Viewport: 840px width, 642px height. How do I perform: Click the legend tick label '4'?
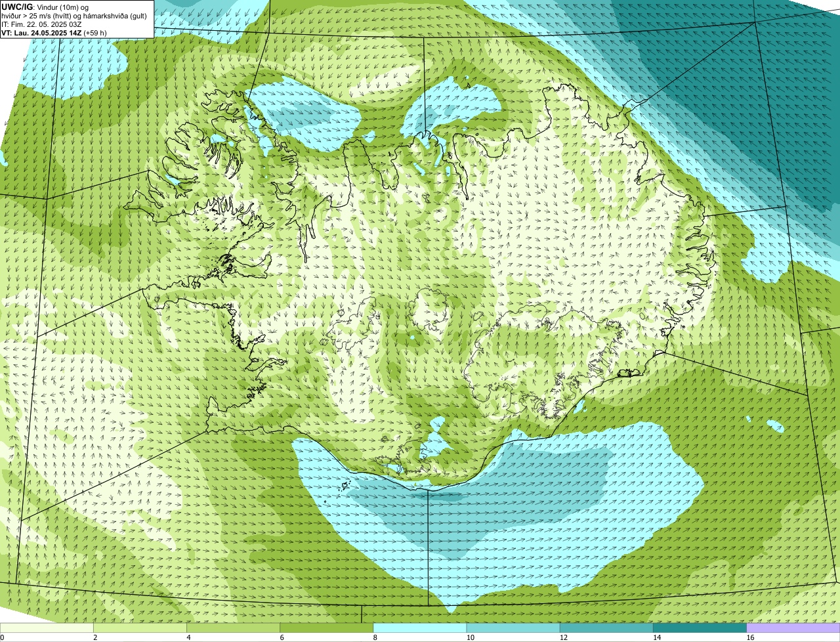[188, 637]
